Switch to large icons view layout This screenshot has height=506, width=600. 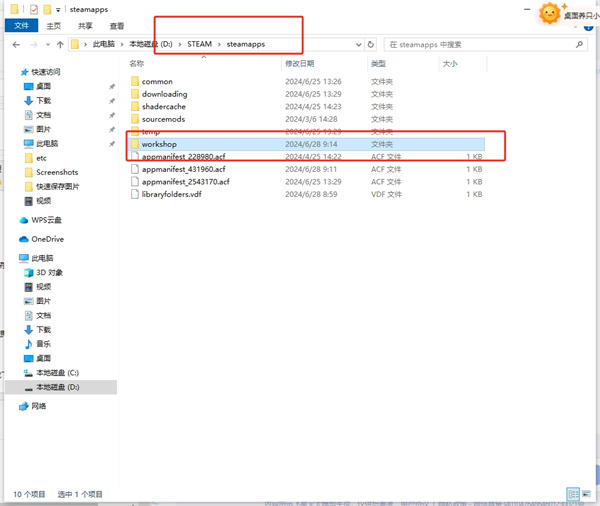click(x=587, y=494)
